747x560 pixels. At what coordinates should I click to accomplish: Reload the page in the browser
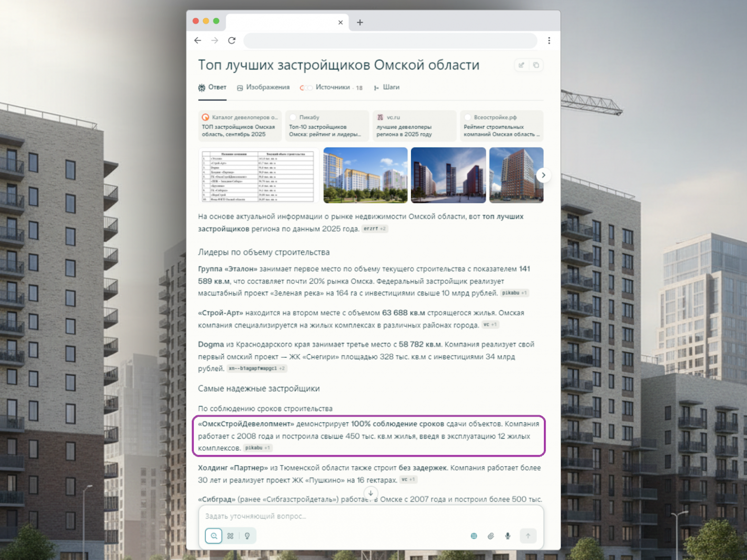click(232, 41)
